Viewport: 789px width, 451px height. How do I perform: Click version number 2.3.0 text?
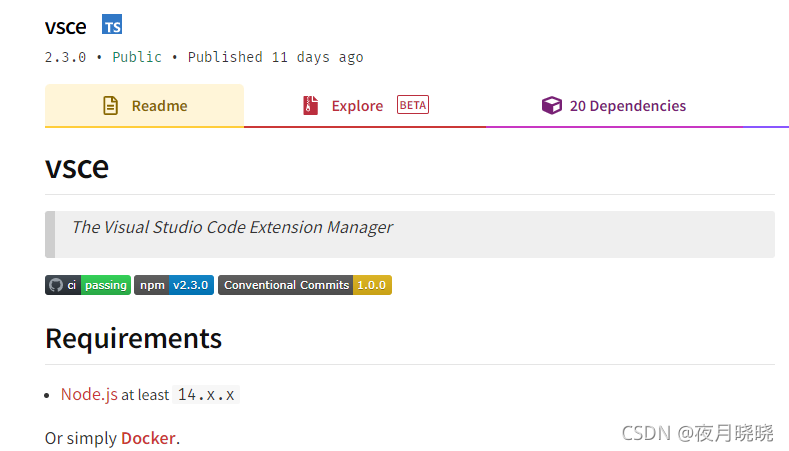pos(65,57)
